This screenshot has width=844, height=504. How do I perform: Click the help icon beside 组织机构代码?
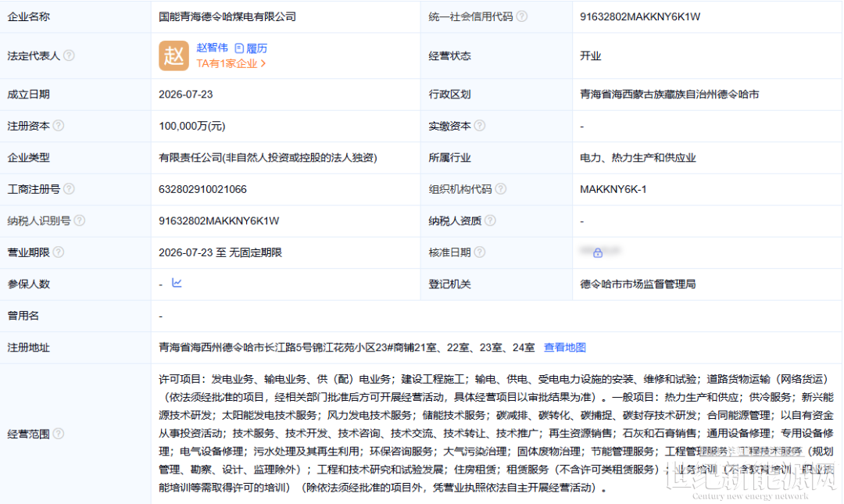tap(501, 189)
